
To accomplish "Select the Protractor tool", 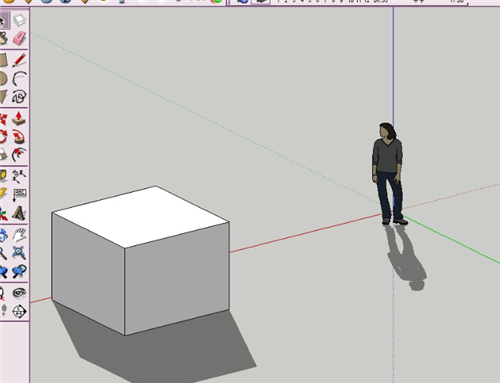I will tap(3, 194).
